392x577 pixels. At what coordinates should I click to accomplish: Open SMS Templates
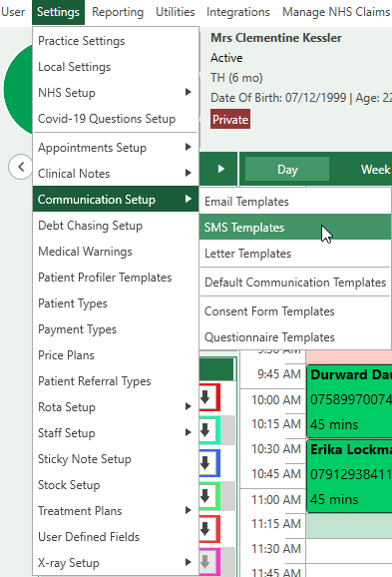coord(295,227)
